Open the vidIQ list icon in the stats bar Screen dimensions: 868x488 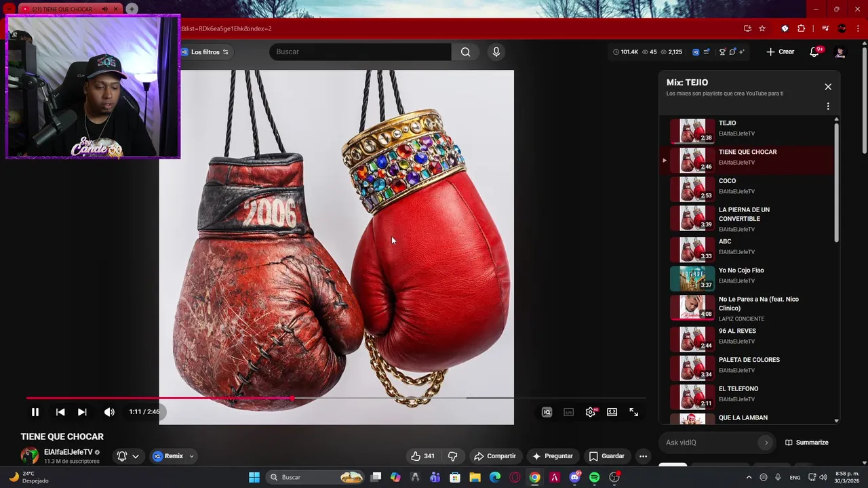(x=707, y=52)
